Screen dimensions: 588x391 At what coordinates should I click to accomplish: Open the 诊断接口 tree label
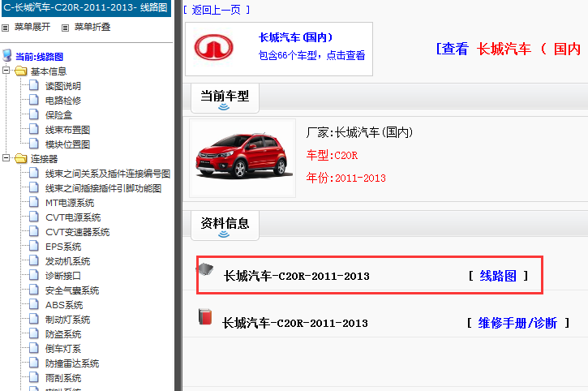coord(63,276)
